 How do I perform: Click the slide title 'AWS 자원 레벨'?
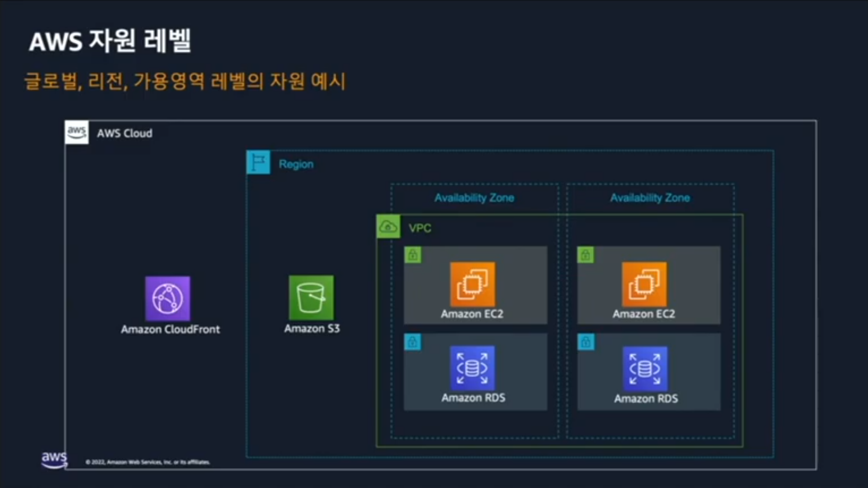click(110, 41)
